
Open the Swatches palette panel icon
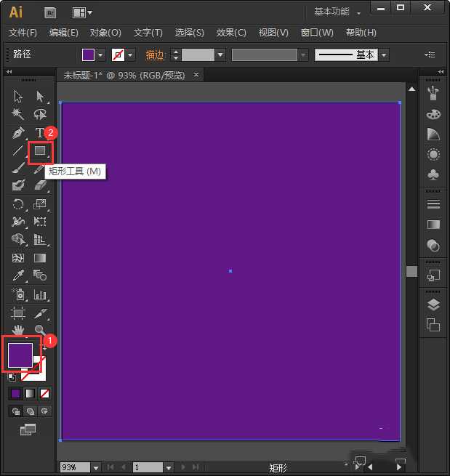point(433,114)
